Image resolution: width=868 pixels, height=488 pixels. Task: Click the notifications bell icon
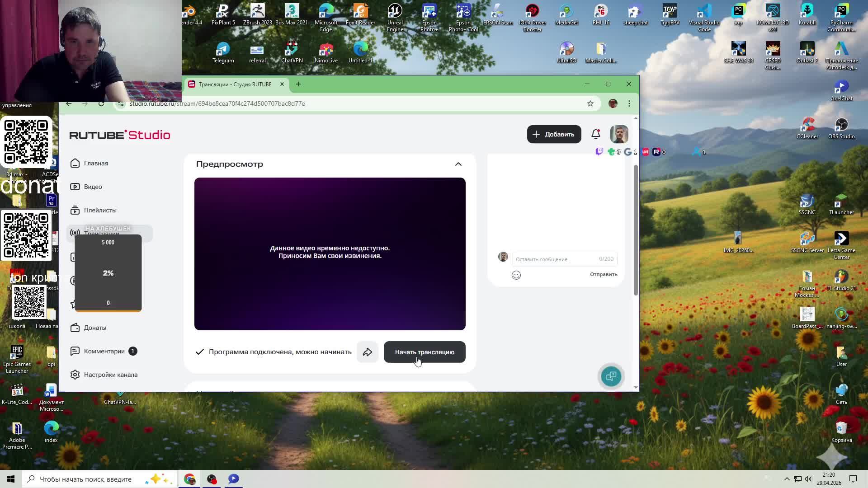pyautogui.click(x=596, y=134)
